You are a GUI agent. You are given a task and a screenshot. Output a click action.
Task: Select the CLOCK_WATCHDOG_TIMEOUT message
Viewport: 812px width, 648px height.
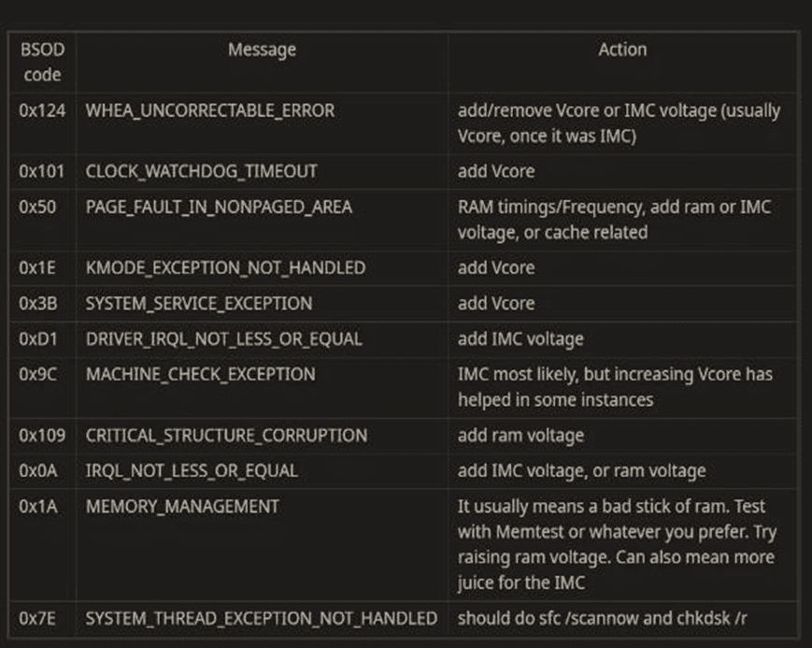(202, 172)
